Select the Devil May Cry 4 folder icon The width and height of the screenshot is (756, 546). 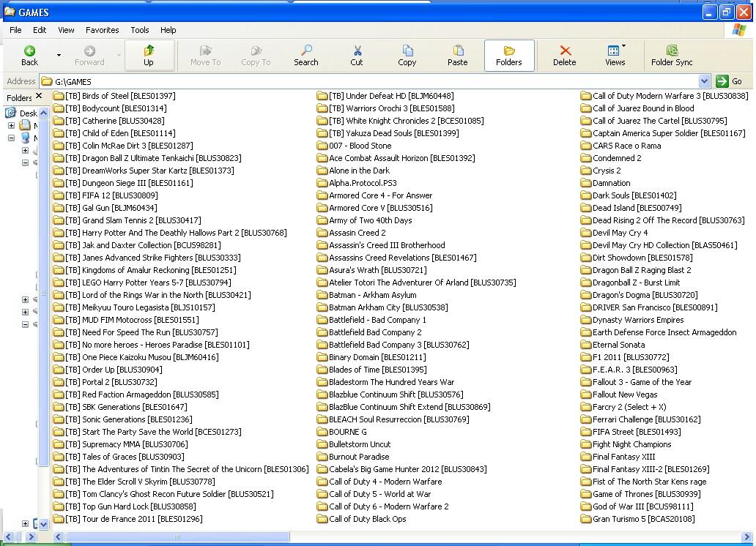pos(586,233)
